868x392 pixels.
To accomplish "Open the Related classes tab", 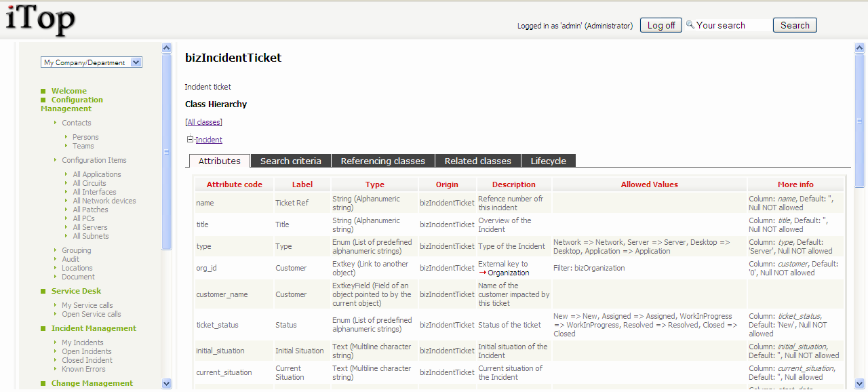I will pyautogui.click(x=478, y=161).
